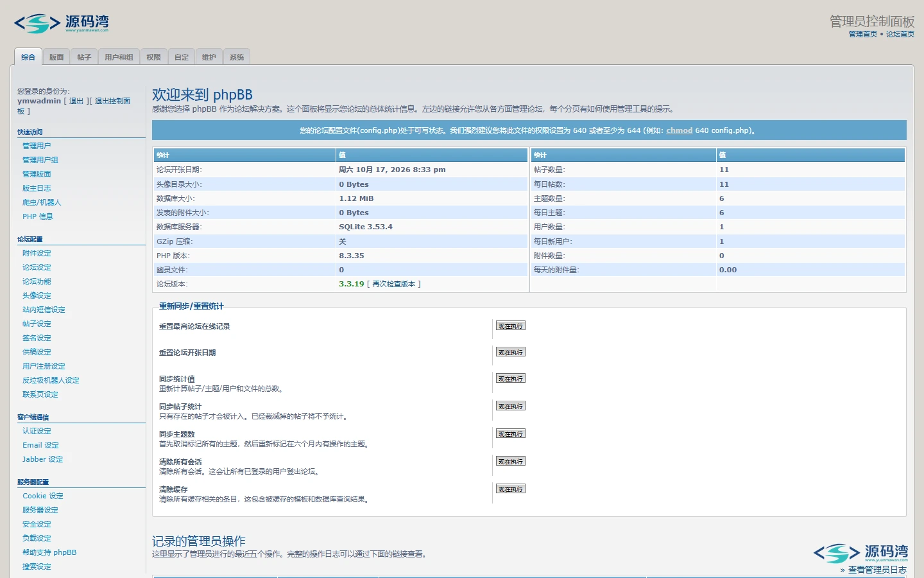Click the chmod link in the warning banner
Image resolution: width=924 pixels, height=578 pixels.
(x=679, y=130)
